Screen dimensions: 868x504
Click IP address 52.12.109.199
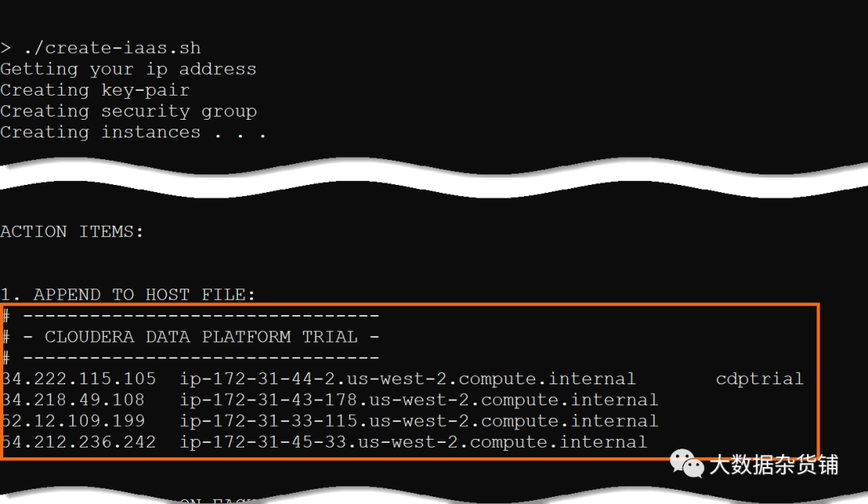74,421
